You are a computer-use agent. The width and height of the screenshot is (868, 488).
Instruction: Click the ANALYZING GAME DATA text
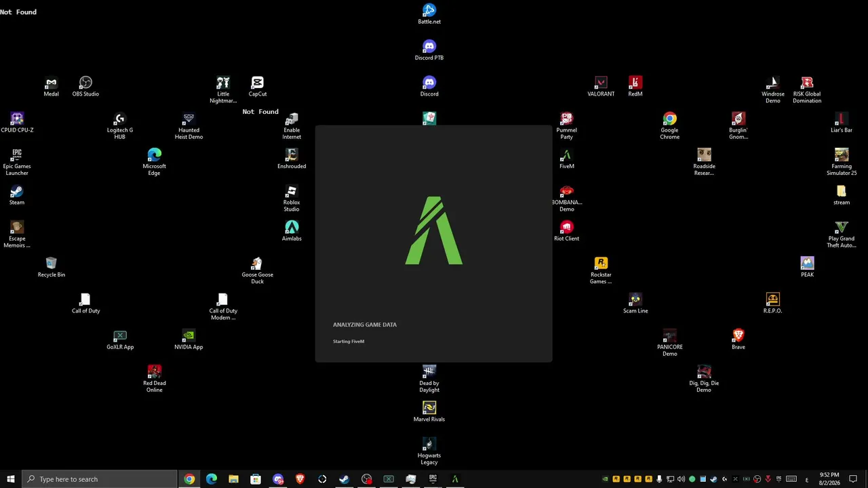[365, 325]
